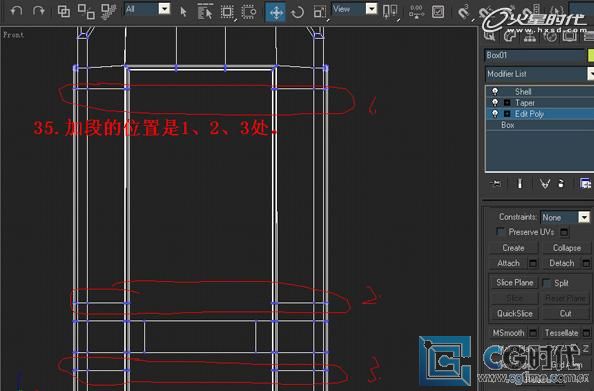
Task: Enable the Split checkbox
Action: tap(547, 283)
